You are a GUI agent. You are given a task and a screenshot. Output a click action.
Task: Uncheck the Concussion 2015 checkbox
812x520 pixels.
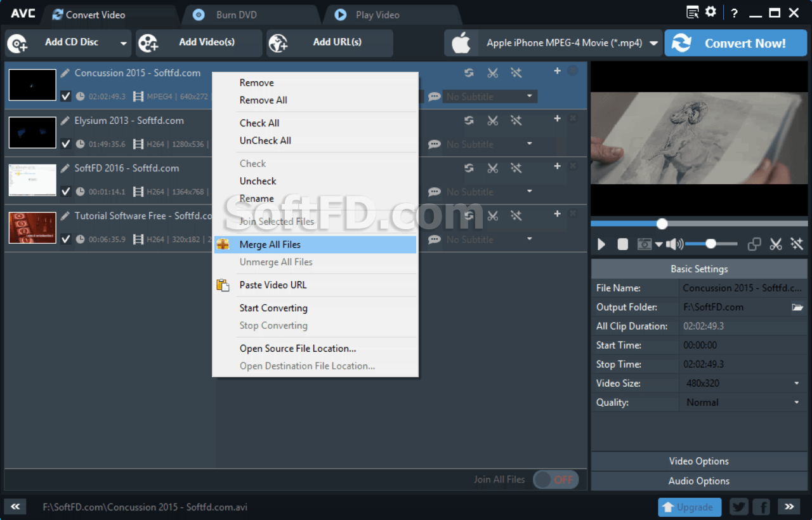pyautogui.click(x=66, y=97)
